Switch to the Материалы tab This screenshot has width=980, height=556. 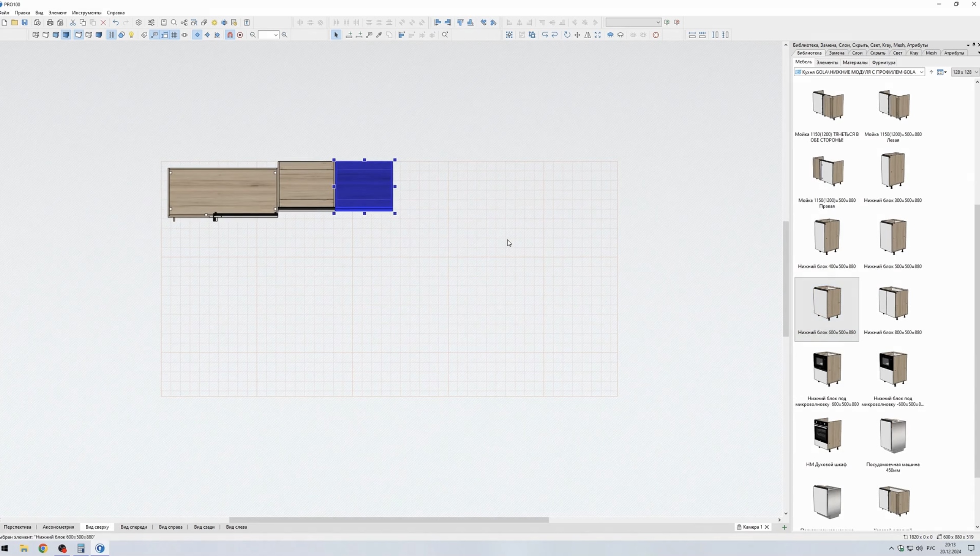855,62
